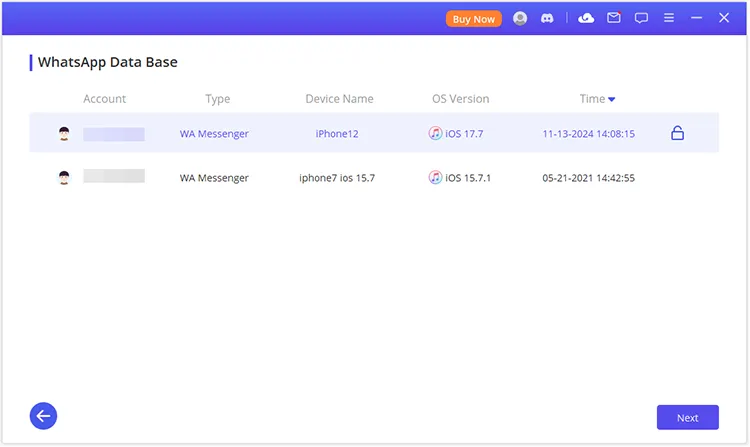This screenshot has height=447, width=750.
Task: Click the iOS 15.7.1 version text
Action: coord(468,178)
